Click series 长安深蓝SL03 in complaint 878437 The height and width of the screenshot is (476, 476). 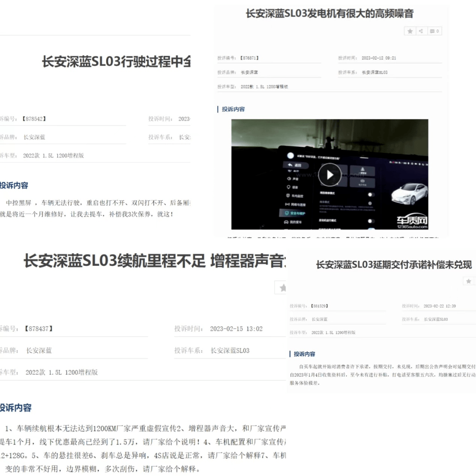230,351
